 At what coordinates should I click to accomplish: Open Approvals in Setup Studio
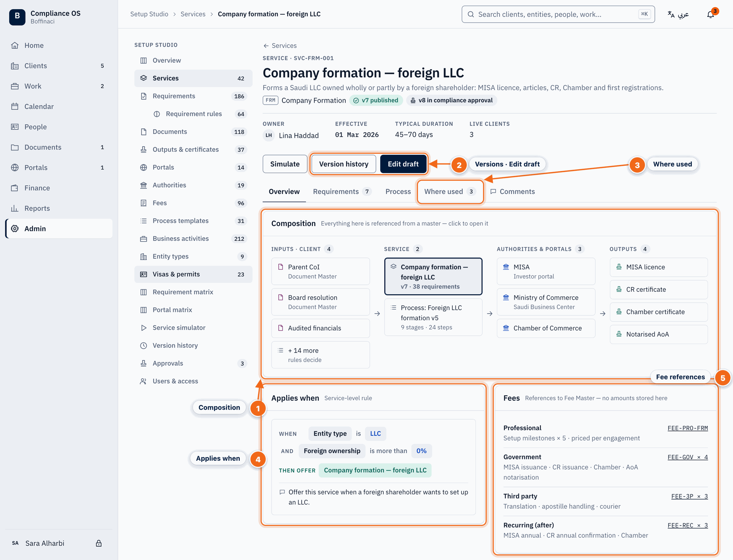[193, 363]
